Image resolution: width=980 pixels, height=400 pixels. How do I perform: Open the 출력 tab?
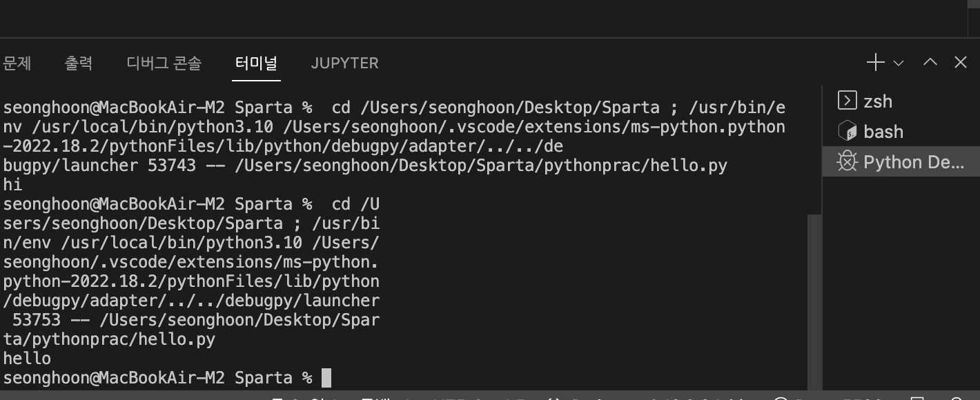pos(79,63)
